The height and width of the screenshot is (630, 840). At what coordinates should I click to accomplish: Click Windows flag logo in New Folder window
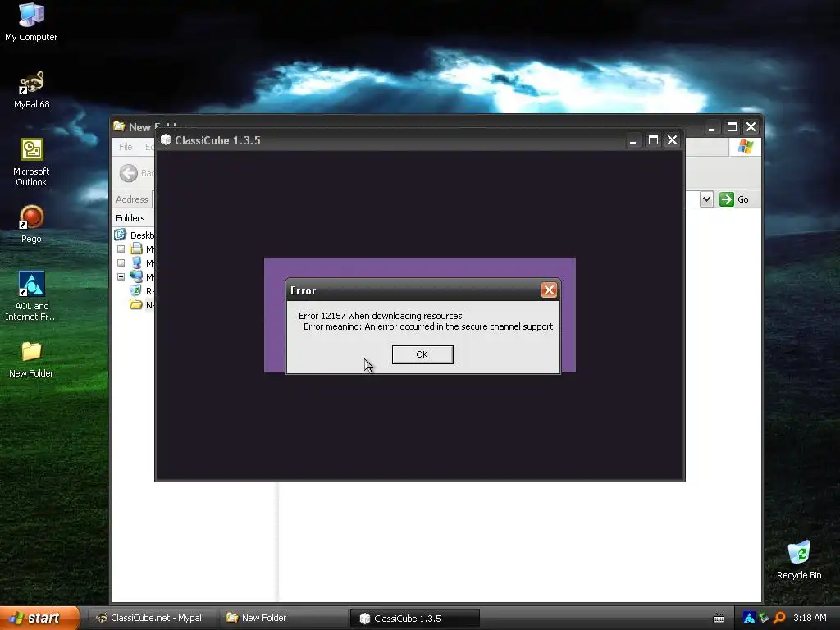(x=745, y=147)
